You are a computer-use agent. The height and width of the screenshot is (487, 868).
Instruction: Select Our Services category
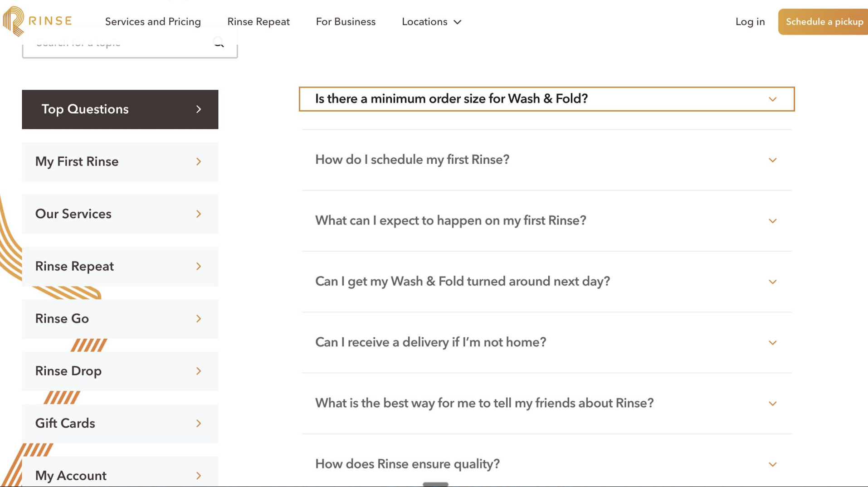point(120,214)
